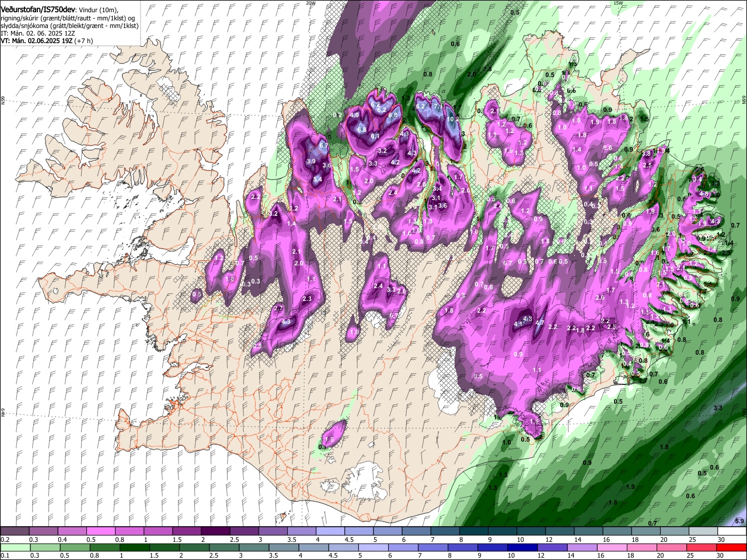Select the dark blue 10 swatch in bottom legend row
Viewport: 747px width, 560px height.
521,548
